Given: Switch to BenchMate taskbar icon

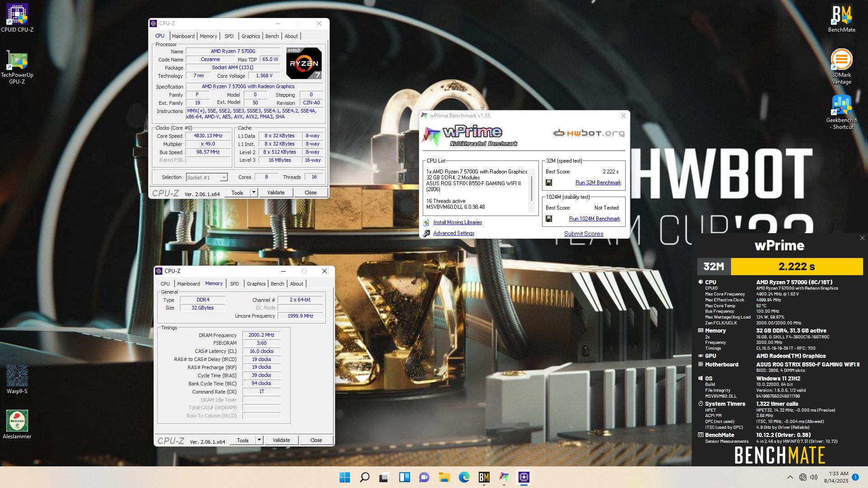Looking at the screenshot, I should pyautogui.click(x=484, y=477).
